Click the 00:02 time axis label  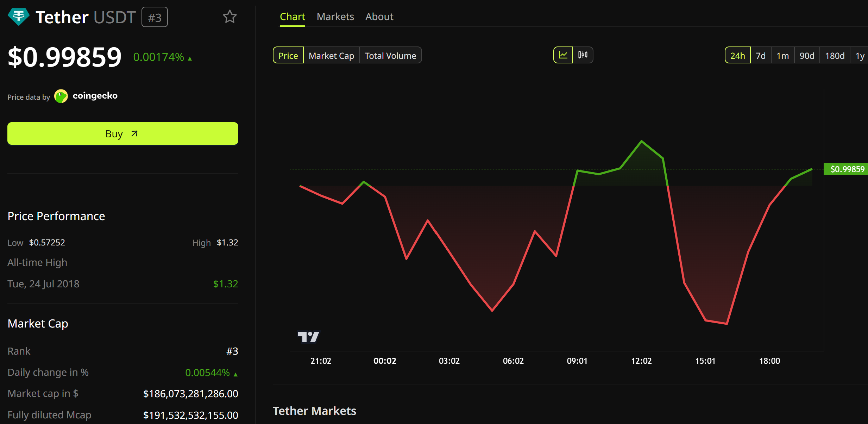pyautogui.click(x=385, y=361)
